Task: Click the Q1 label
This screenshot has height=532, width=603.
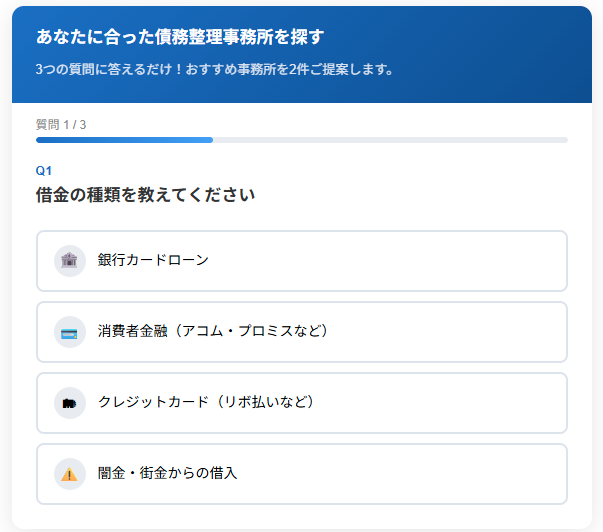Action: click(43, 171)
